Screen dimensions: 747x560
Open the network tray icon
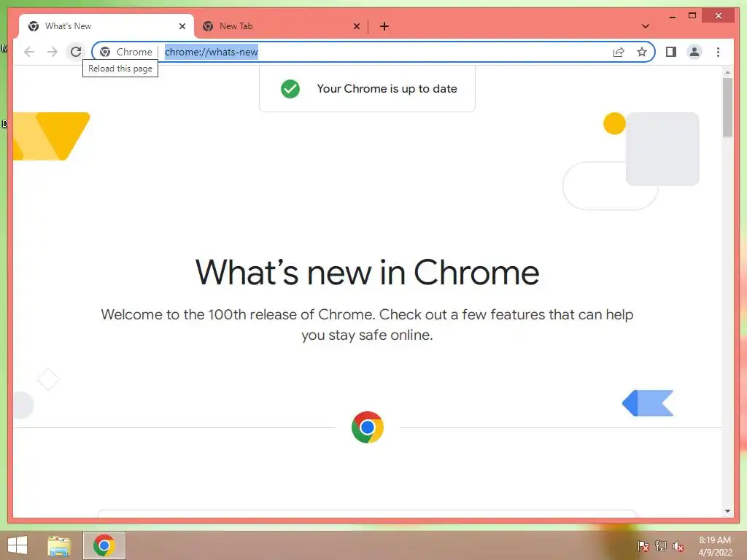click(x=661, y=545)
